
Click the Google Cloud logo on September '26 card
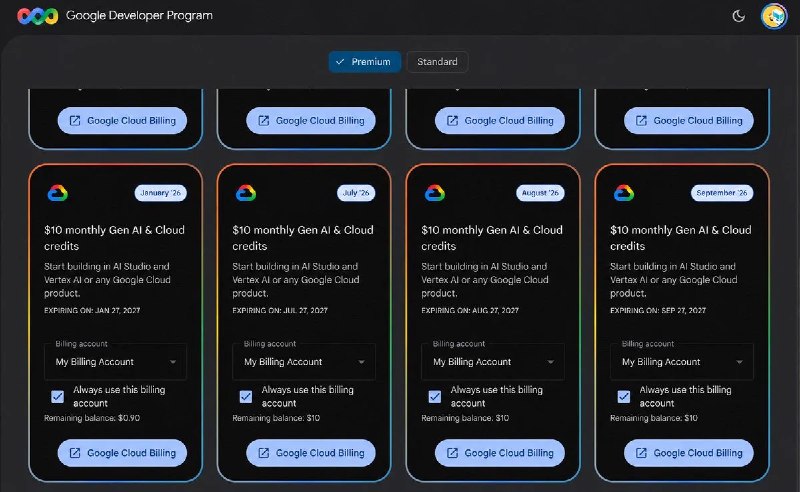coord(623,193)
